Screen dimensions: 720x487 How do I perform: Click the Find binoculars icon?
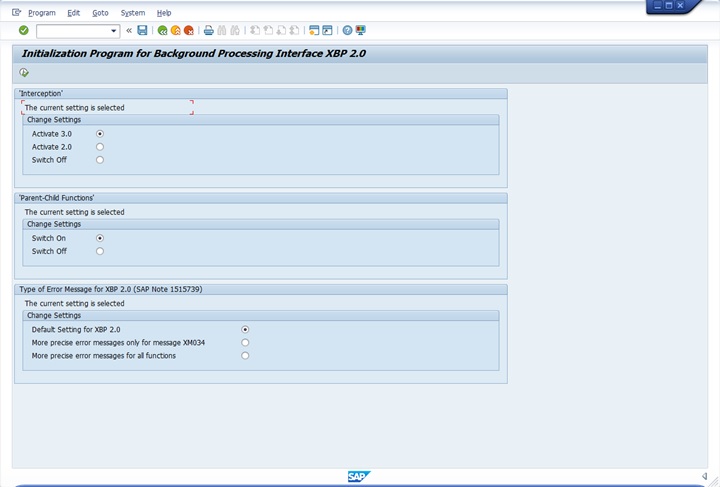click(222, 30)
